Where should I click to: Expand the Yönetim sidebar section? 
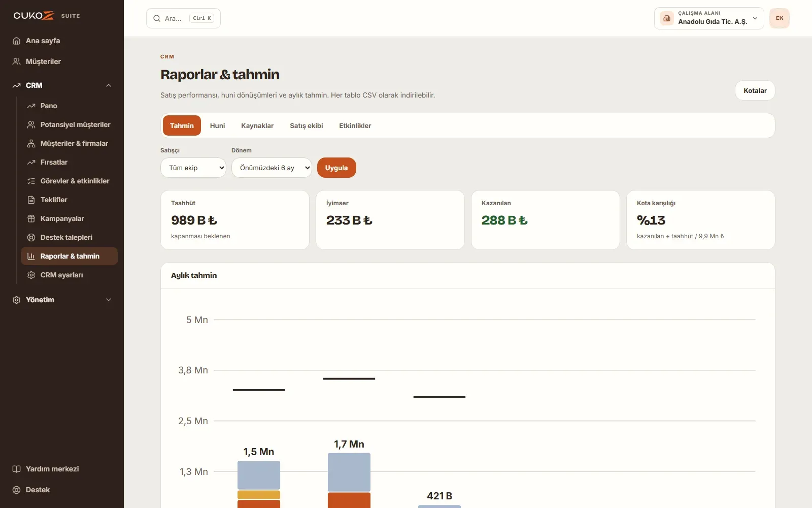pyautogui.click(x=109, y=300)
